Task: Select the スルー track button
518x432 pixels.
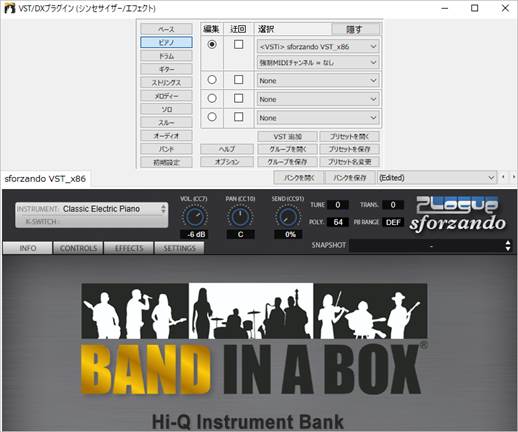Action: 166,123
